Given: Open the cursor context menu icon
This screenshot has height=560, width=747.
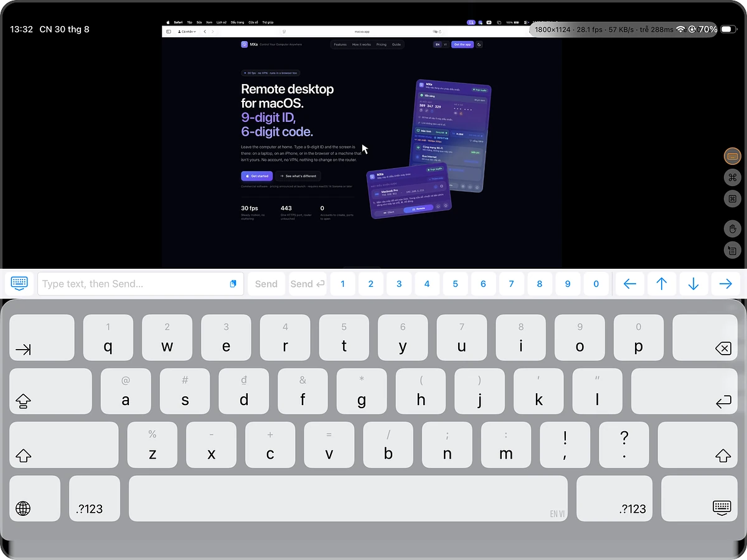Looking at the screenshot, I should coord(733,251).
